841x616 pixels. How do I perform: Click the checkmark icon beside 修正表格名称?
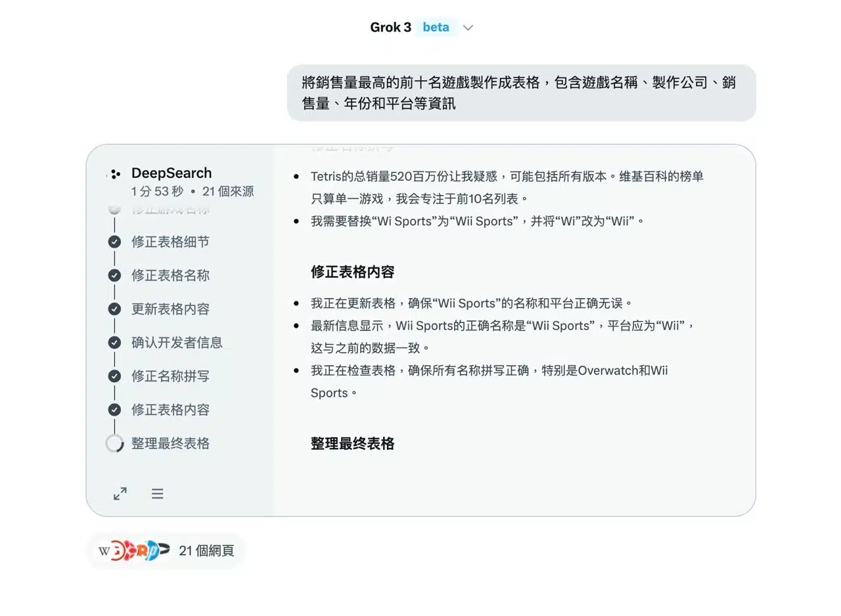pyautogui.click(x=114, y=275)
